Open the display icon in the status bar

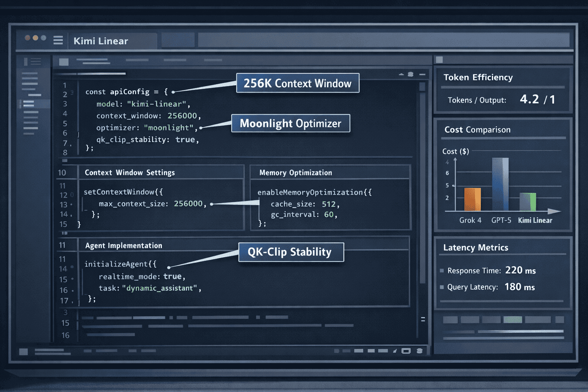coord(405,351)
